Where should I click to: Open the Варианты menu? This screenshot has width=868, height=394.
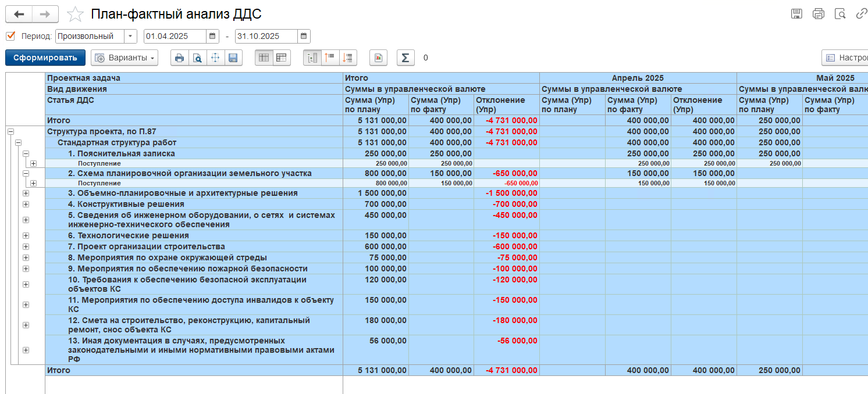(x=124, y=58)
